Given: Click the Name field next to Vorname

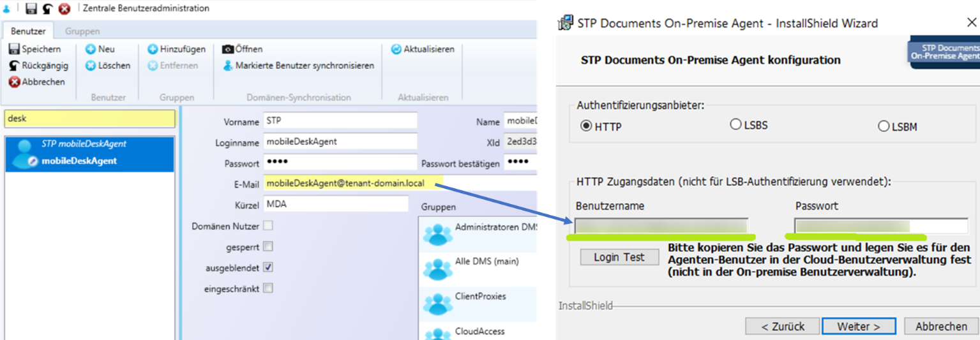Looking at the screenshot, I should coord(520,121).
